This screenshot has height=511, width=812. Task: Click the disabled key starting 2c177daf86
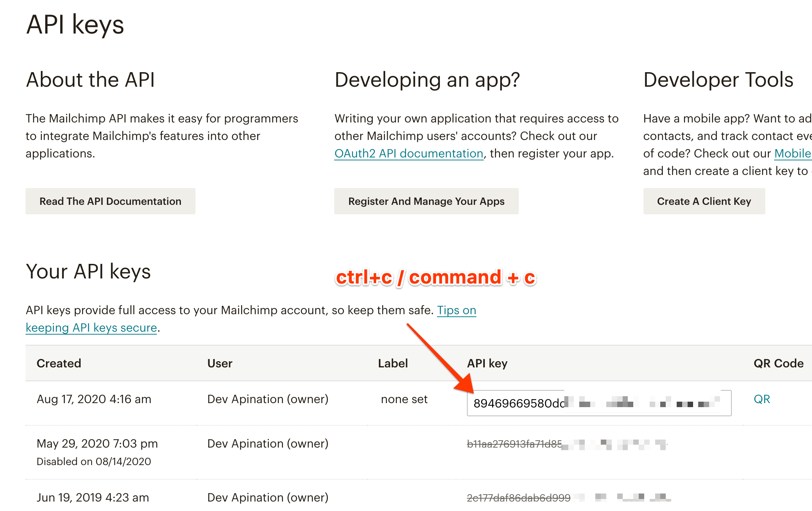pyautogui.click(x=518, y=498)
